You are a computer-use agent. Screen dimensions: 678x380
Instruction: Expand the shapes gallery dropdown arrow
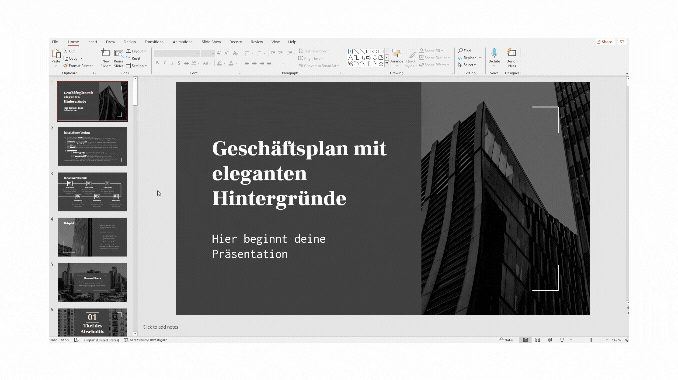(x=387, y=64)
